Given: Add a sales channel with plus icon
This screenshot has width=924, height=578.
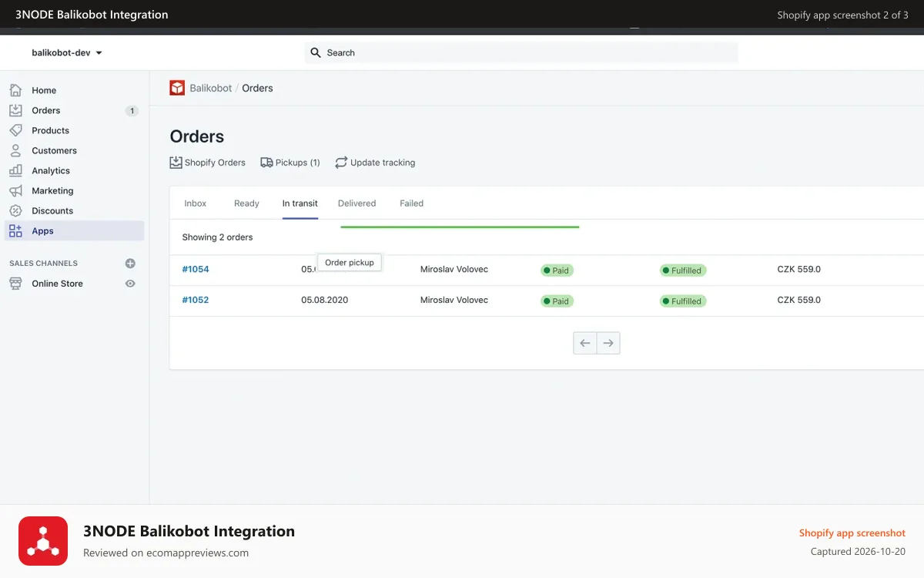Looking at the screenshot, I should (130, 264).
